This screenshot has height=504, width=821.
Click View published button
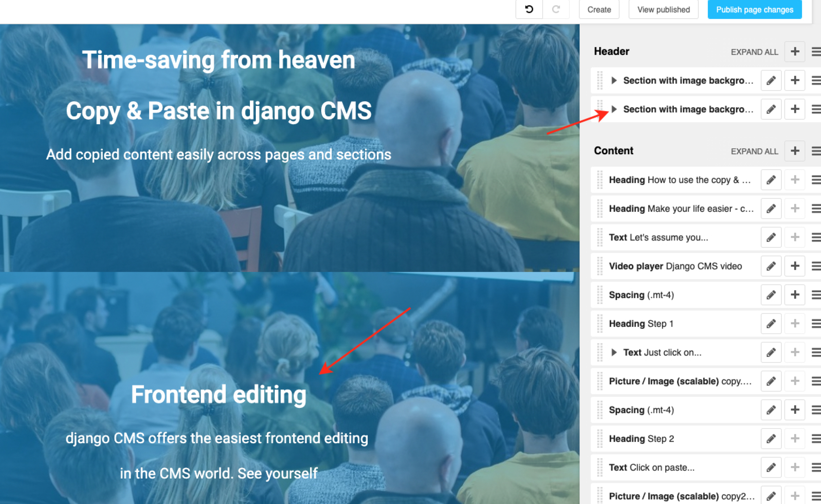click(x=663, y=10)
